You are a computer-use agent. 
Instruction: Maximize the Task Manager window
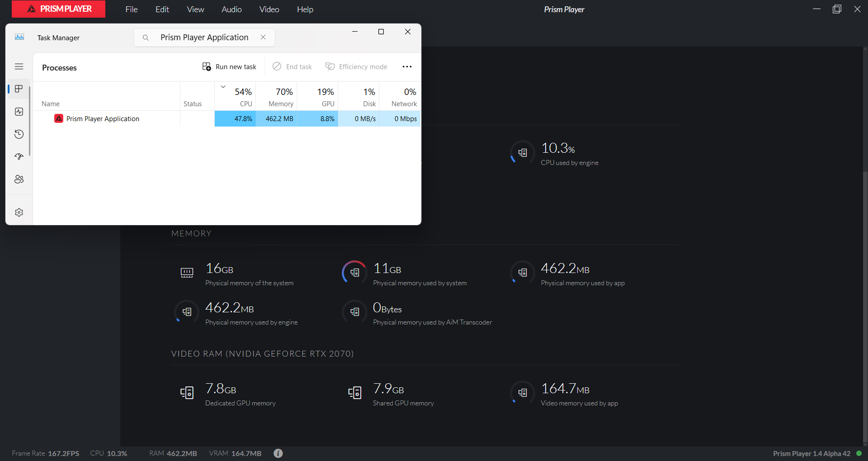pos(381,32)
